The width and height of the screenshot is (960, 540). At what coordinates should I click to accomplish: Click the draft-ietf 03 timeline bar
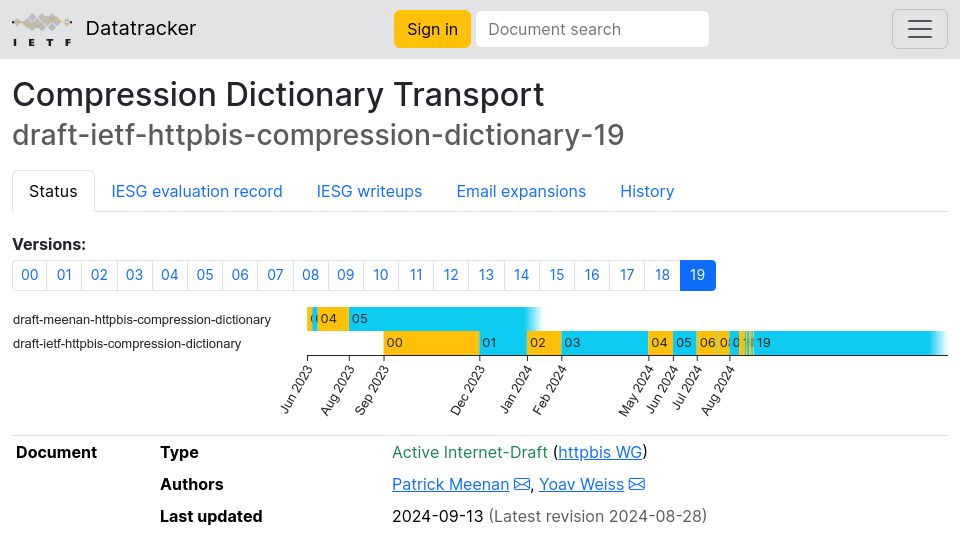[605, 343]
